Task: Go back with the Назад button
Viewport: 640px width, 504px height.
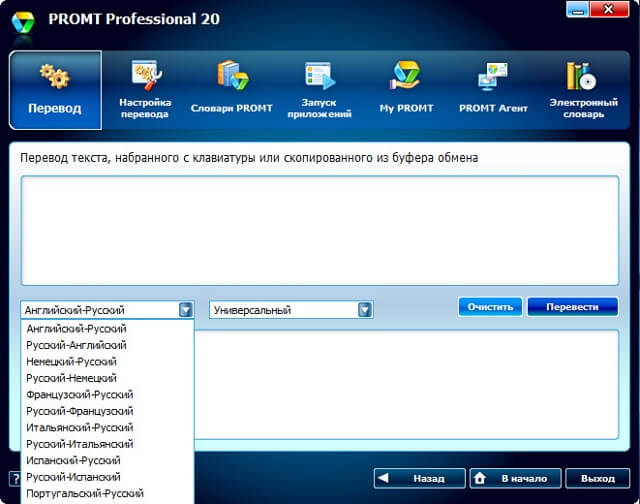Action: coord(419,478)
